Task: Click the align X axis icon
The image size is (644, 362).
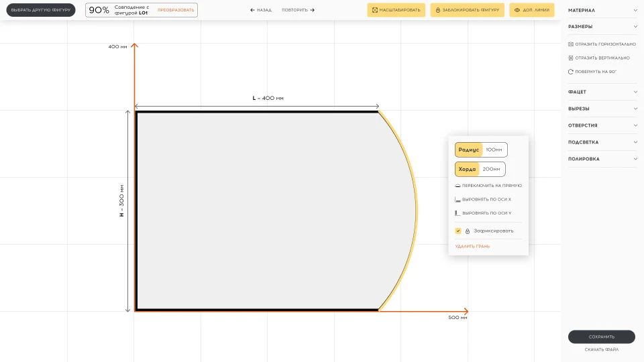Action: (458, 200)
